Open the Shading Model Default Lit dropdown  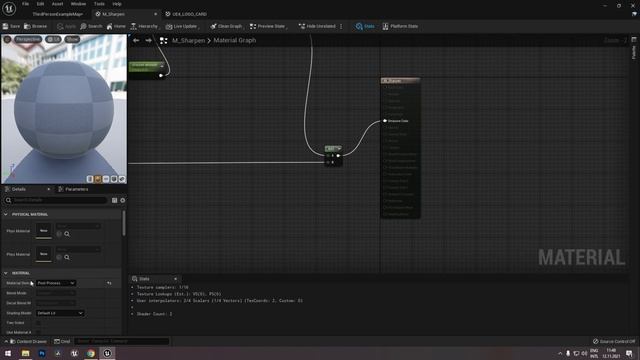(x=60, y=313)
